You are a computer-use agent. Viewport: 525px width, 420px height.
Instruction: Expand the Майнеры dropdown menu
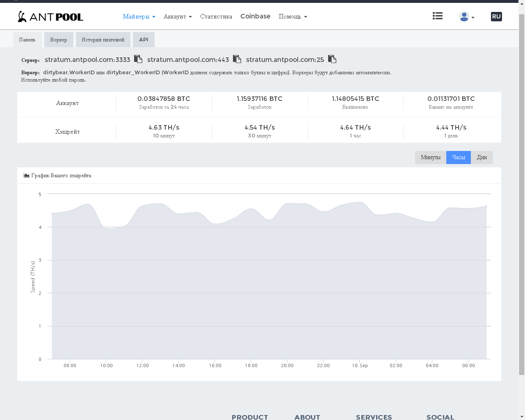tap(139, 16)
